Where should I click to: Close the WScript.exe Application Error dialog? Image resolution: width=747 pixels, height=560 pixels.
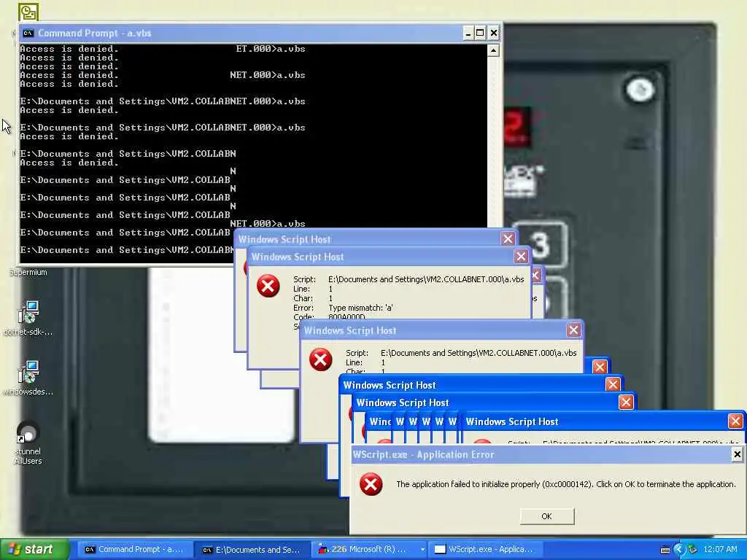tap(737, 455)
